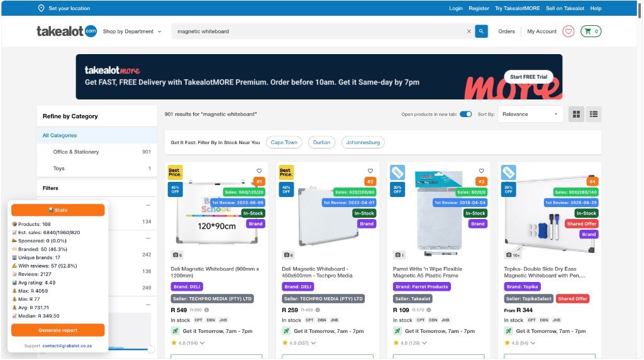Open Help link
Viewport: 644px width, 360px height.
596,8
